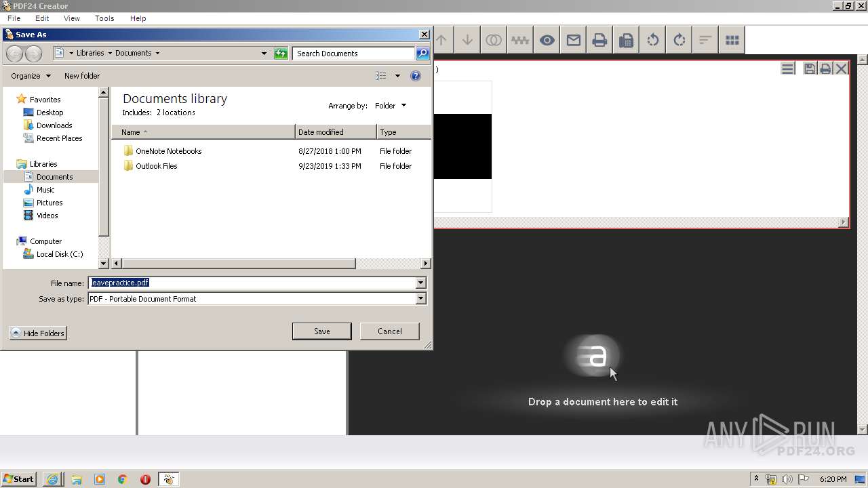
Task: Click the search magnifier icon
Action: coord(422,54)
